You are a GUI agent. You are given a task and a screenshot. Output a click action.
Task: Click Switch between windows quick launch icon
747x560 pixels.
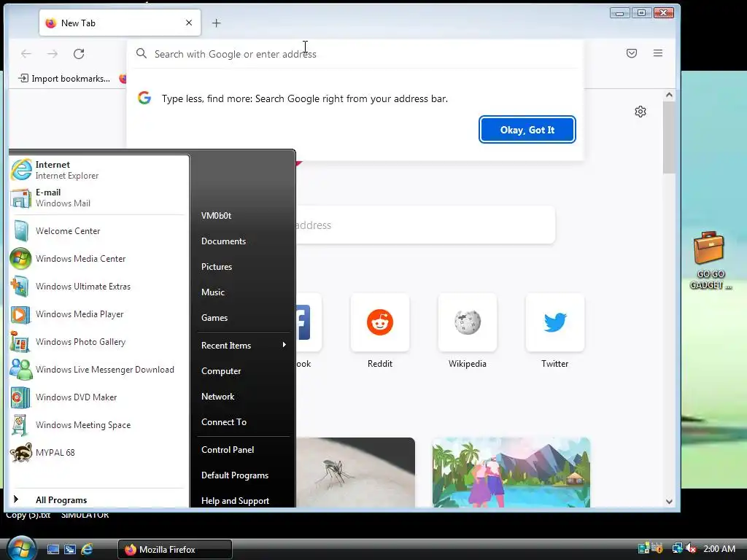[x=70, y=549]
